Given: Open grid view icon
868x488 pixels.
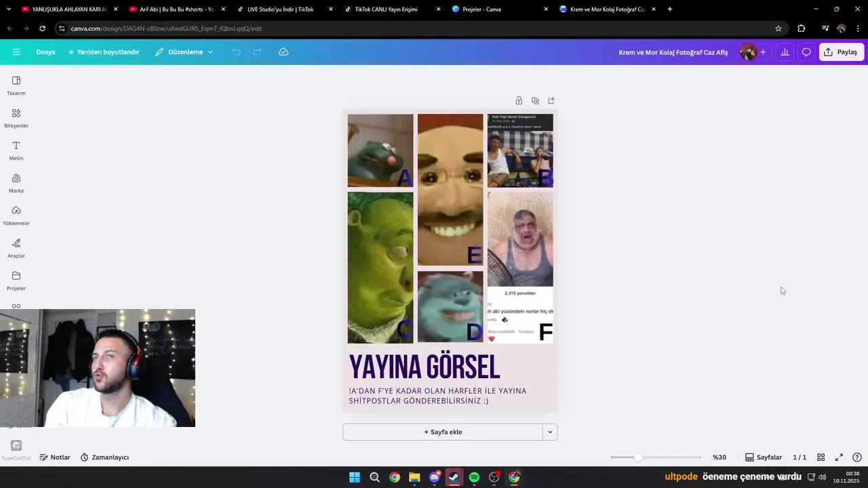Looking at the screenshot, I should coord(821,457).
